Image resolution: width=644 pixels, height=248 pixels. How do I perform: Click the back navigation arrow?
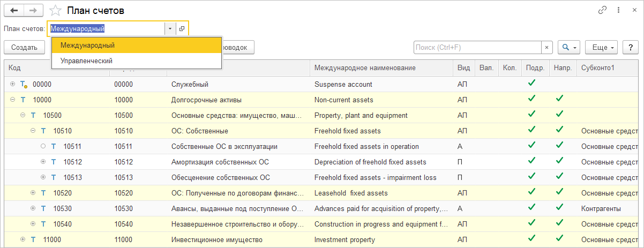(14, 10)
